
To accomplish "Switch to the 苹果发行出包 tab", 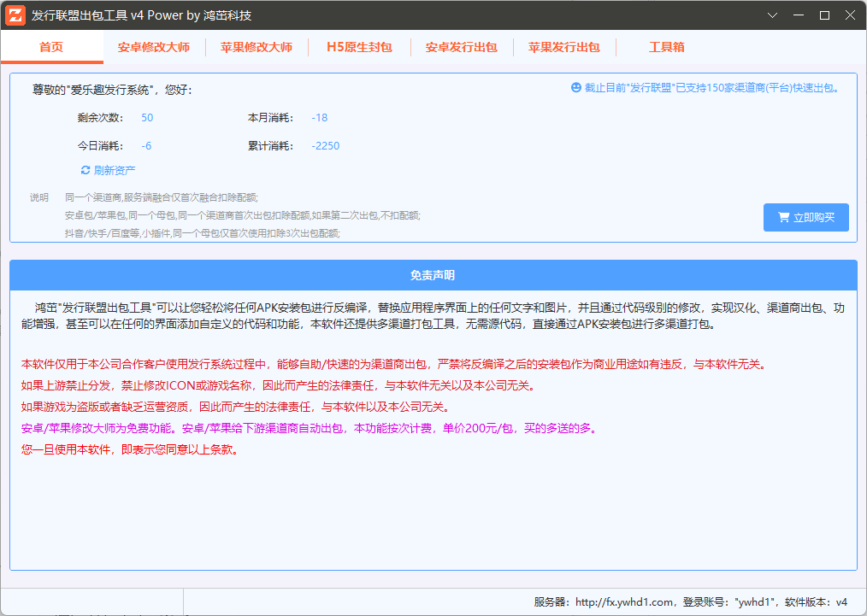I will click(564, 48).
